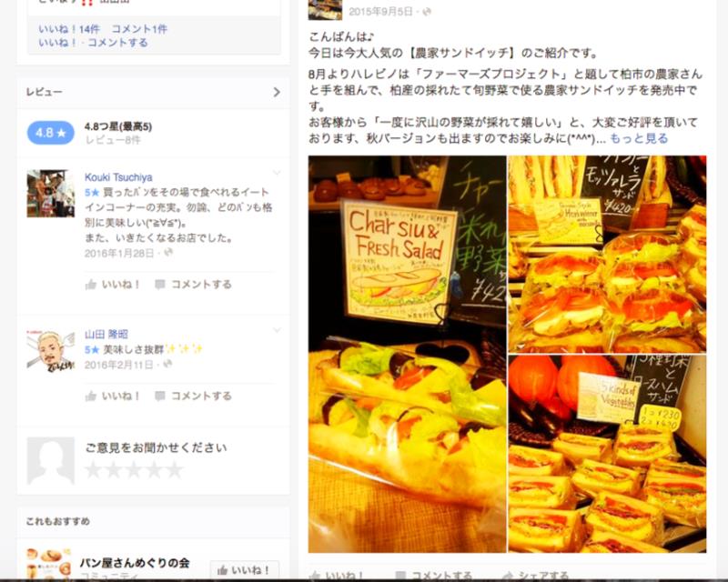
Task: Click the いいね！14件 likes count
Action: tap(69, 29)
